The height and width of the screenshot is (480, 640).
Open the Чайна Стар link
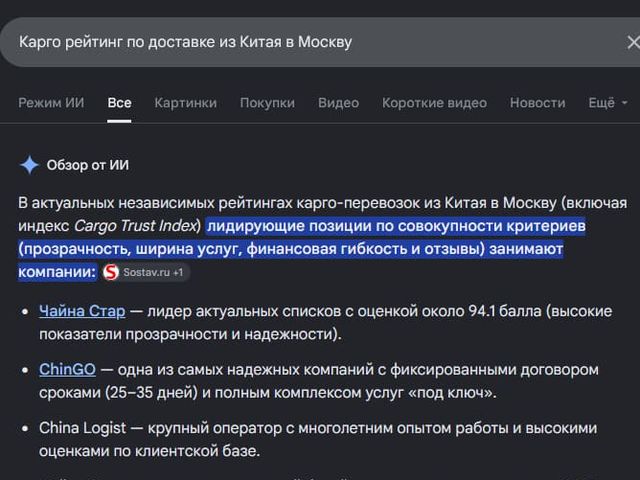click(82, 311)
